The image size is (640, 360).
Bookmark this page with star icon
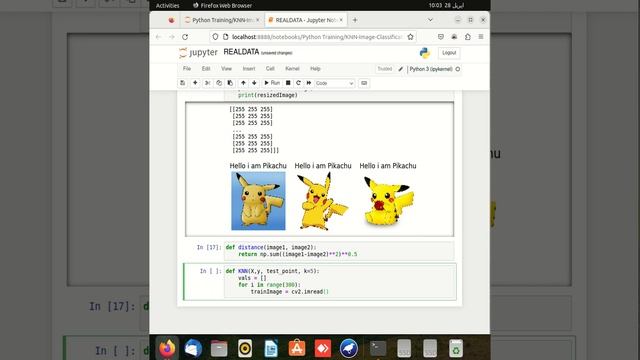pyautogui.click(x=410, y=37)
